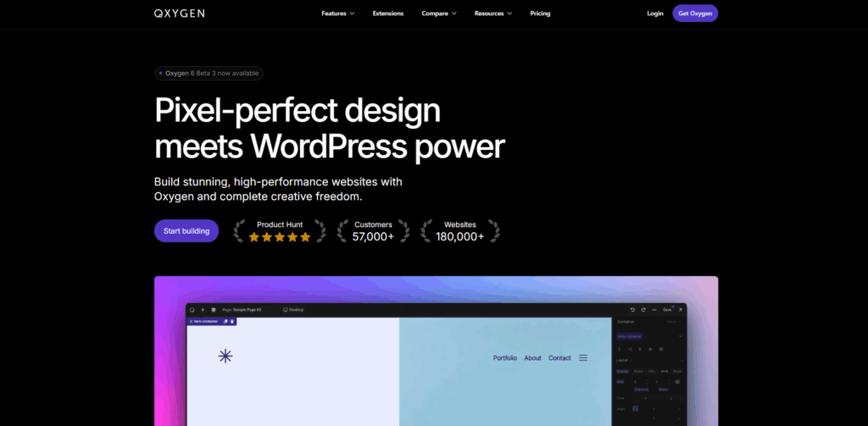Open the Extensions page

(x=388, y=14)
